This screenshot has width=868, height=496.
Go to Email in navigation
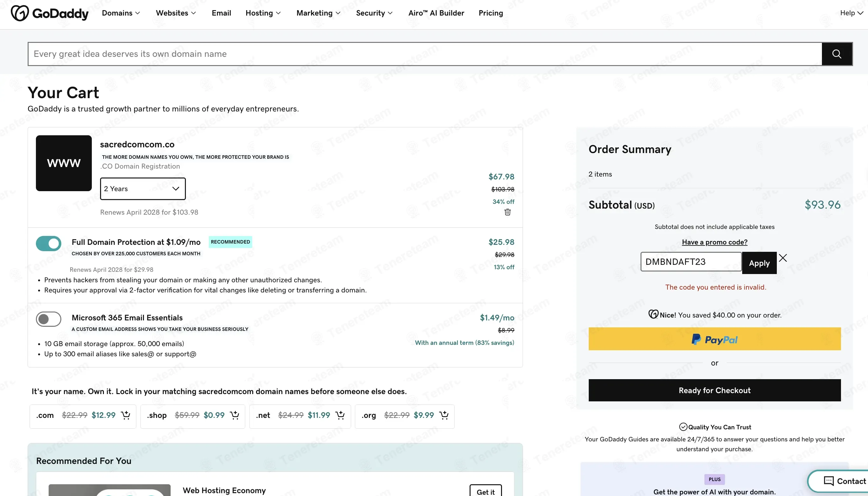[x=221, y=13]
